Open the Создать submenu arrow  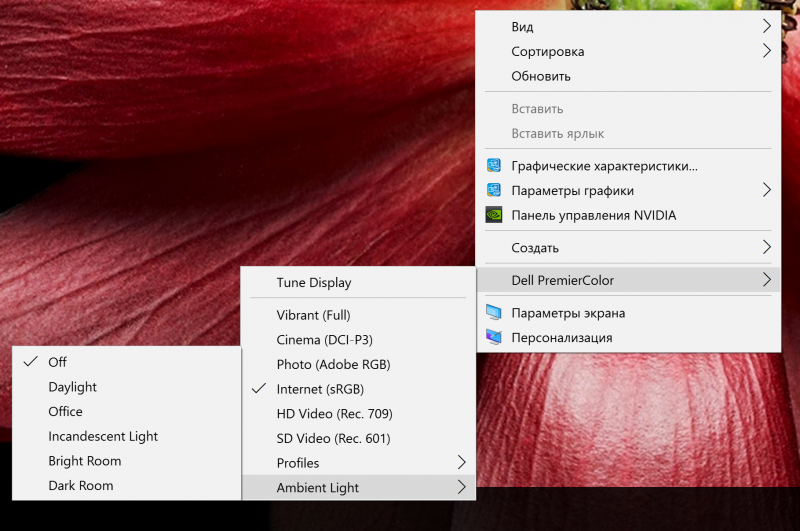[x=766, y=247]
